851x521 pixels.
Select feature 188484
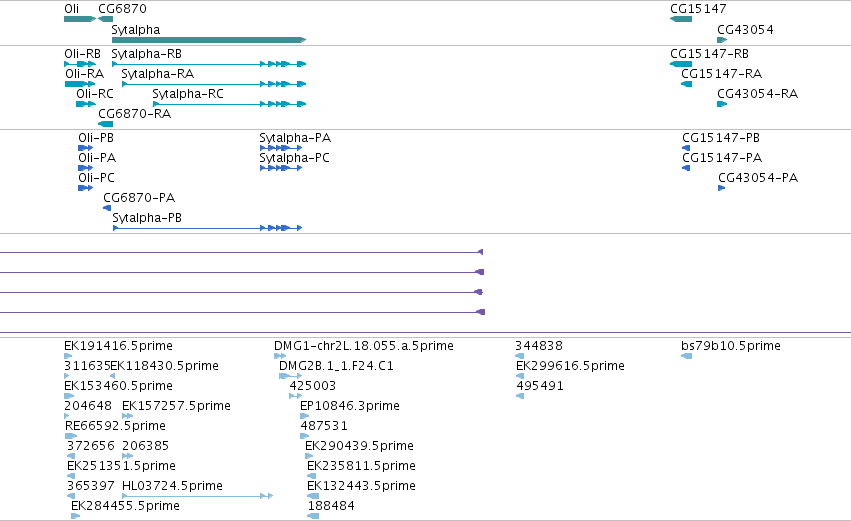click(313, 516)
